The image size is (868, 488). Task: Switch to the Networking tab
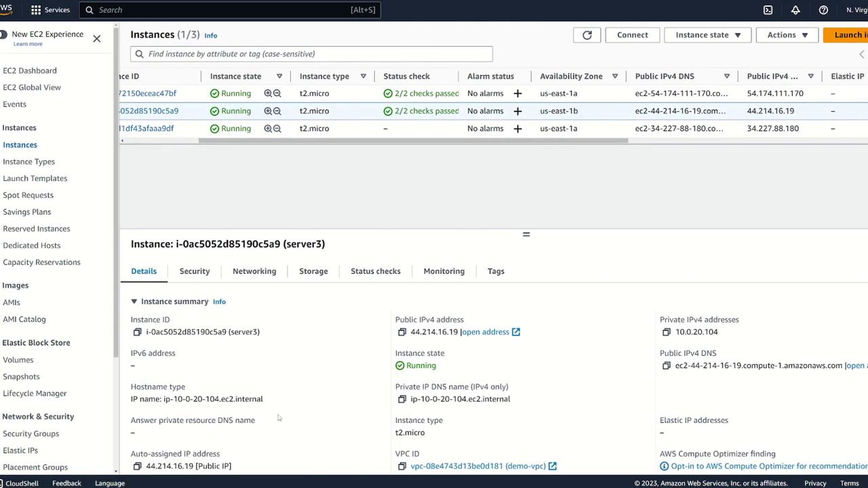click(x=254, y=271)
